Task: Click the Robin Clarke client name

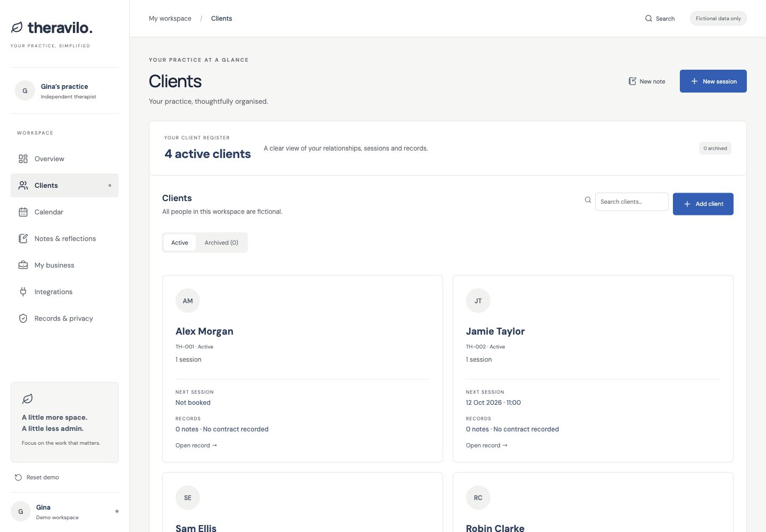Action: [495, 528]
